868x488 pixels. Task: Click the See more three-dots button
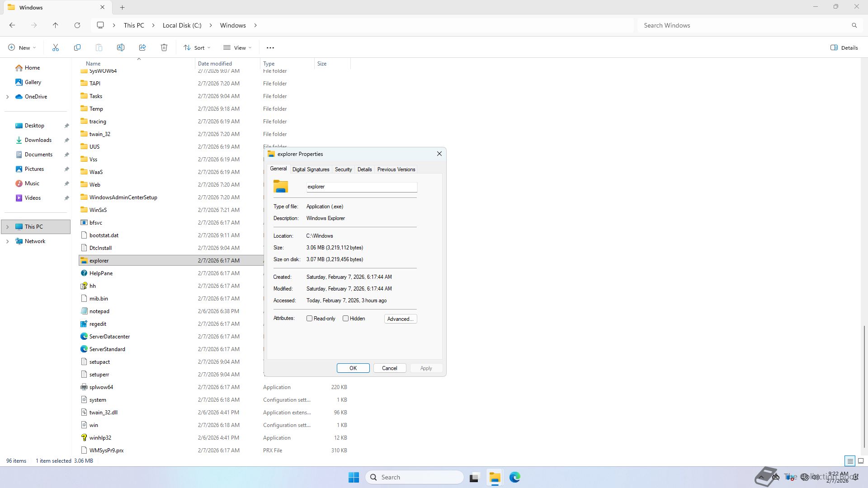[270, 47]
